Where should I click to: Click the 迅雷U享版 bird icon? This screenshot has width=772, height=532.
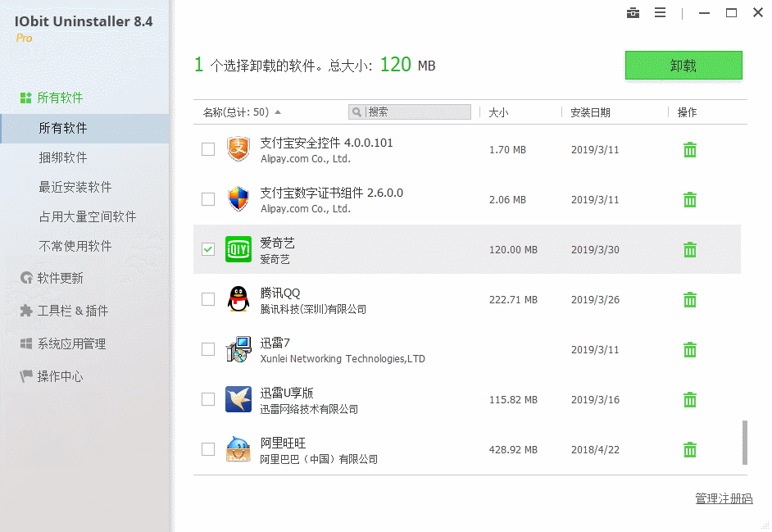pos(238,399)
